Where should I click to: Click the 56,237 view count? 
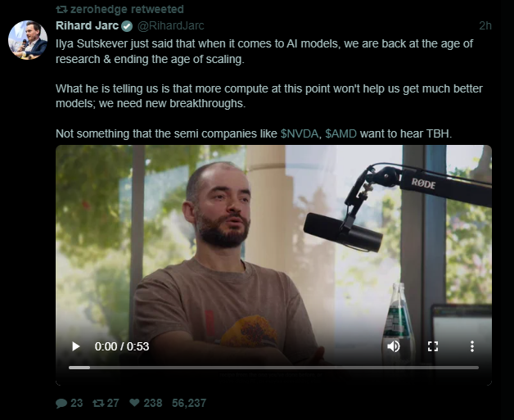pos(189,403)
